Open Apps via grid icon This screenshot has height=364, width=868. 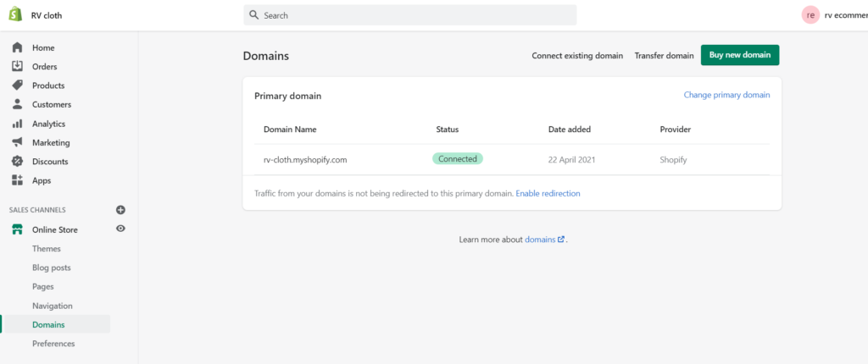click(x=17, y=180)
